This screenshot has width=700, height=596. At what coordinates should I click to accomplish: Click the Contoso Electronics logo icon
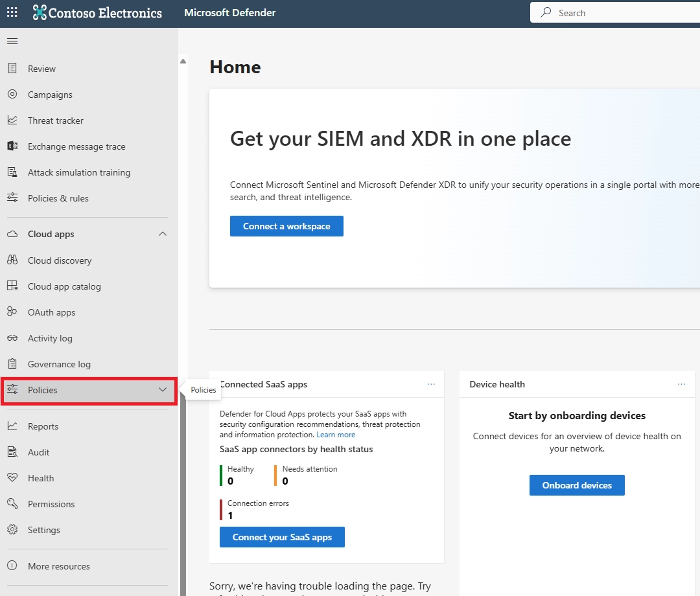tap(40, 12)
